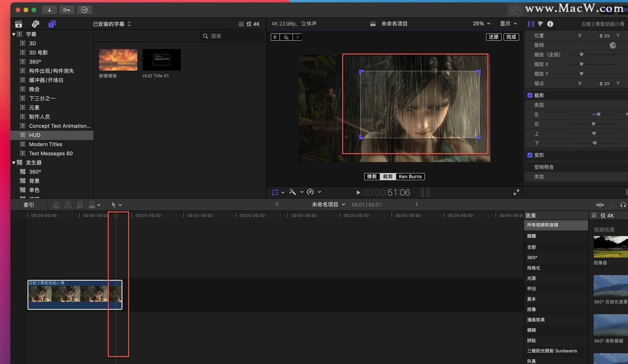Go forward in timeline history
The height and width of the screenshot is (364, 628).
417,204
